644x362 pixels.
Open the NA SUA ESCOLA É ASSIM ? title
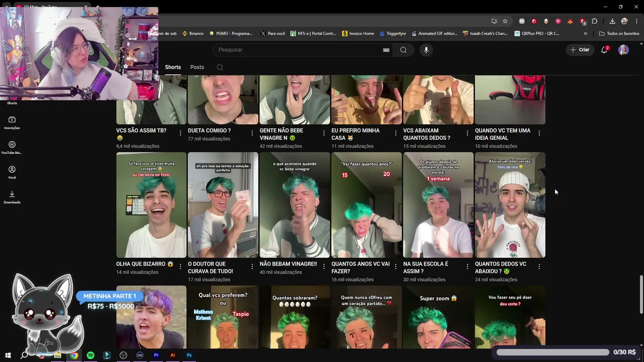pos(426,267)
